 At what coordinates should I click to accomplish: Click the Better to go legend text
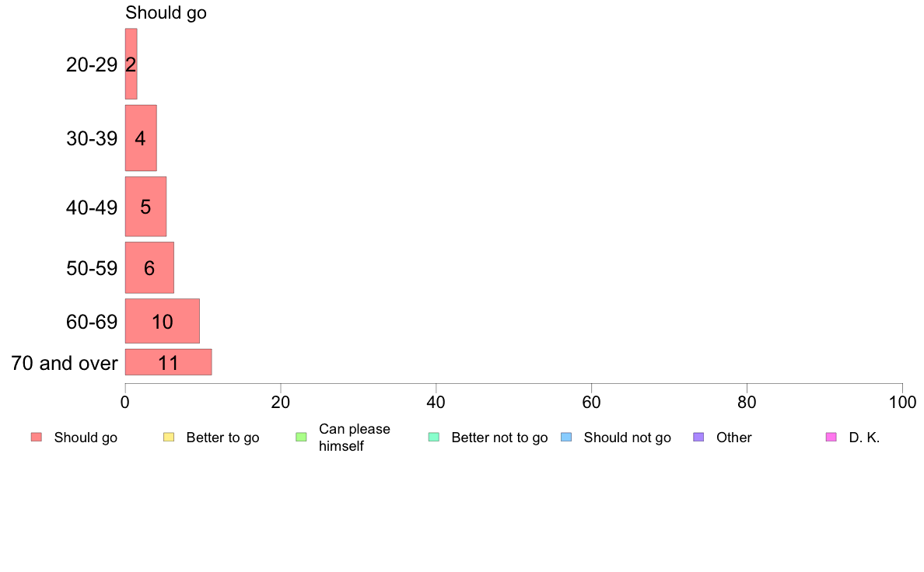click(222, 438)
